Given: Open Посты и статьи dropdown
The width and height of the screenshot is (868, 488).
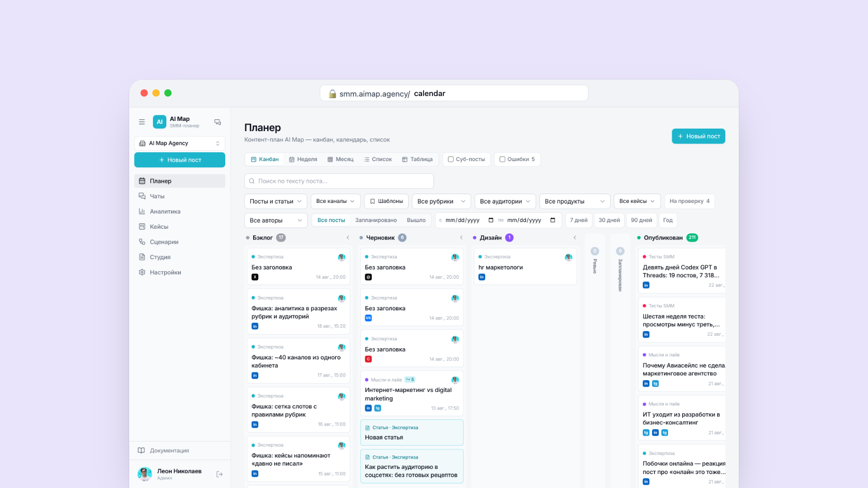Looking at the screenshot, I should coord(276,201).
